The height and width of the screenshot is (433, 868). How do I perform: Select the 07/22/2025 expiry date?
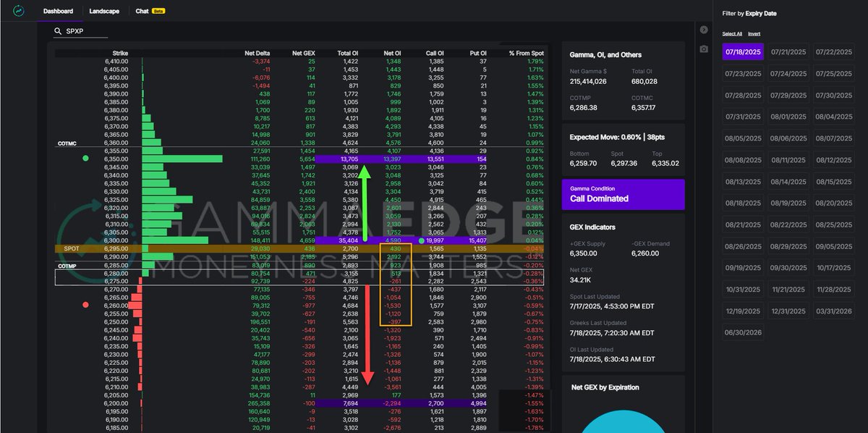click(x=833, y=52)
